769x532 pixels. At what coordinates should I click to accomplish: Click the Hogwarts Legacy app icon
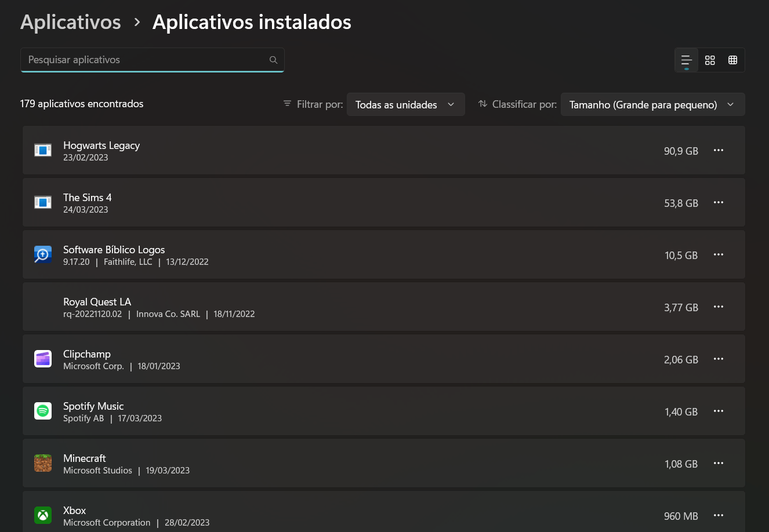point(43,151)
